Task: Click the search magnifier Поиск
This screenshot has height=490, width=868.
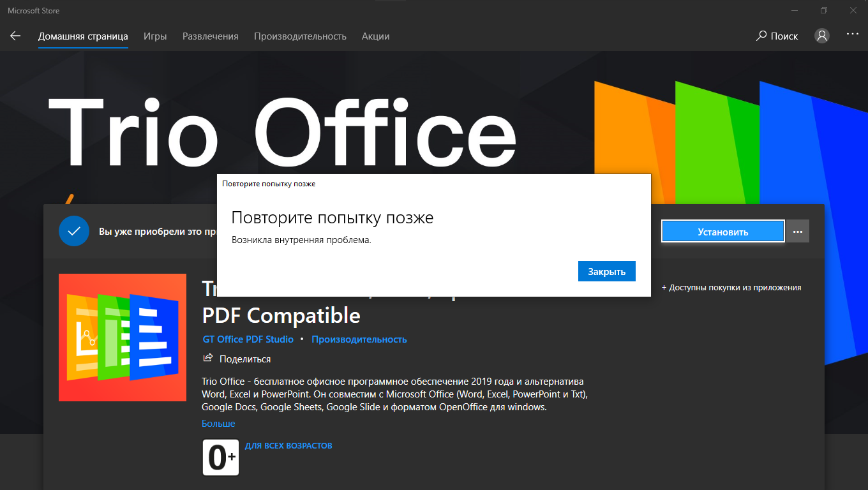Action: tap(777, 36)
